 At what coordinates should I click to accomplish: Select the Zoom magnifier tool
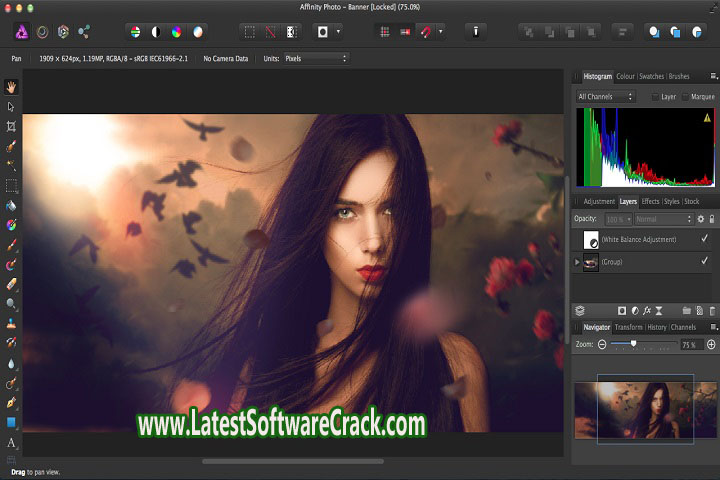11,304
